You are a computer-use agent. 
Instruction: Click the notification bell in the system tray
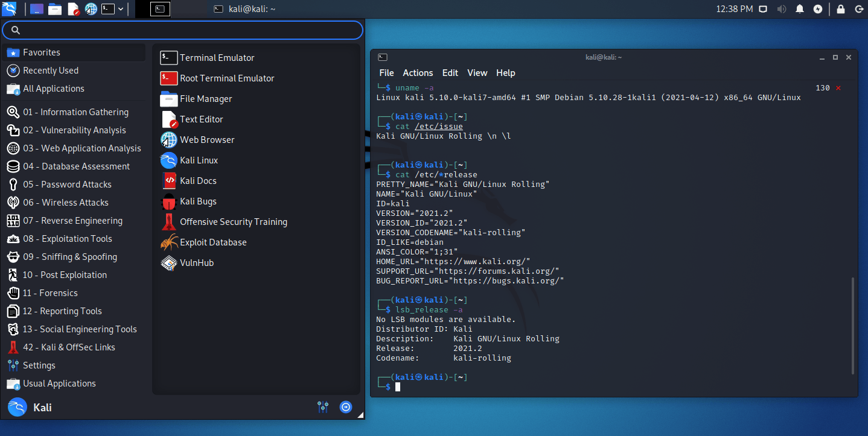click(800, 9)
